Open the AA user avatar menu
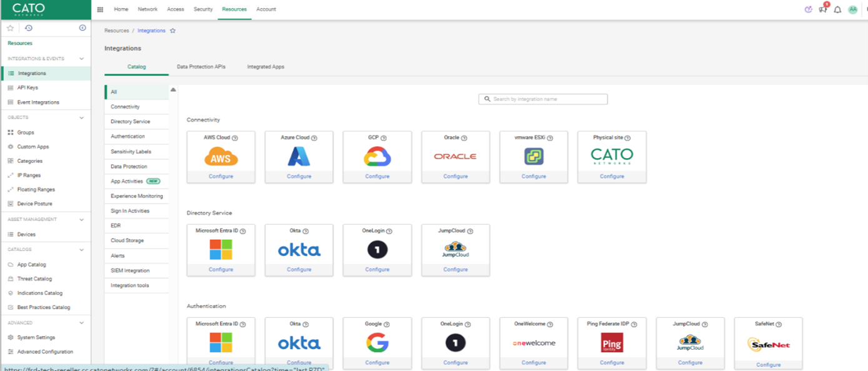The height and width of the screenshot is (371, 868). coord(853,9)
